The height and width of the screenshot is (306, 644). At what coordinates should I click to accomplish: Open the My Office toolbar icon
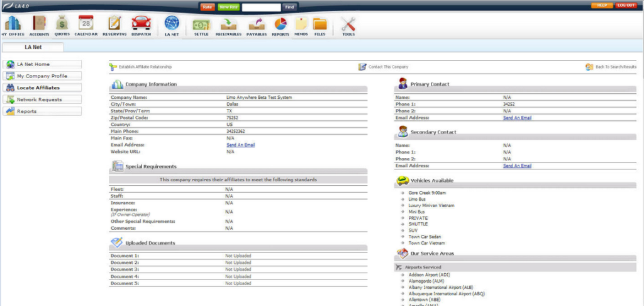12,24
